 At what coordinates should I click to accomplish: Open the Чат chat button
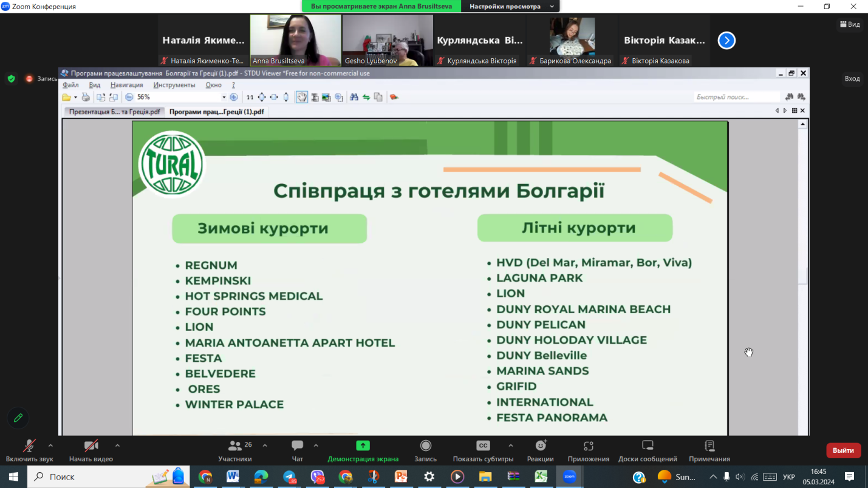point(297,450)
